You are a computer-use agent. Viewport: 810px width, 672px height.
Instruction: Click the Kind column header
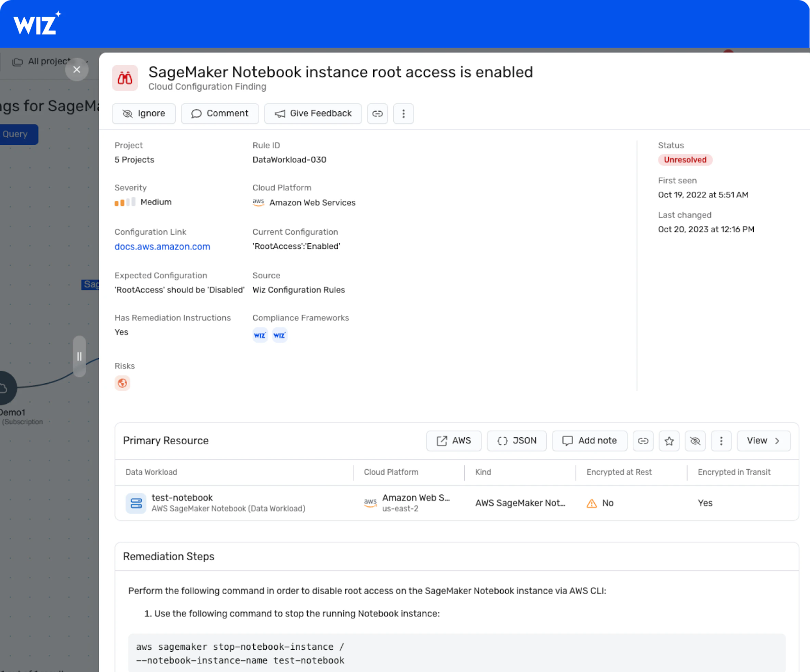pyautogui.click(x=483, y=472)
